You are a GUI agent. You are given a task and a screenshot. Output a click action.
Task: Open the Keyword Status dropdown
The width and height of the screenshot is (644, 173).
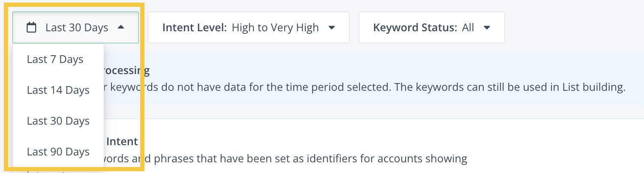point(432,27)
